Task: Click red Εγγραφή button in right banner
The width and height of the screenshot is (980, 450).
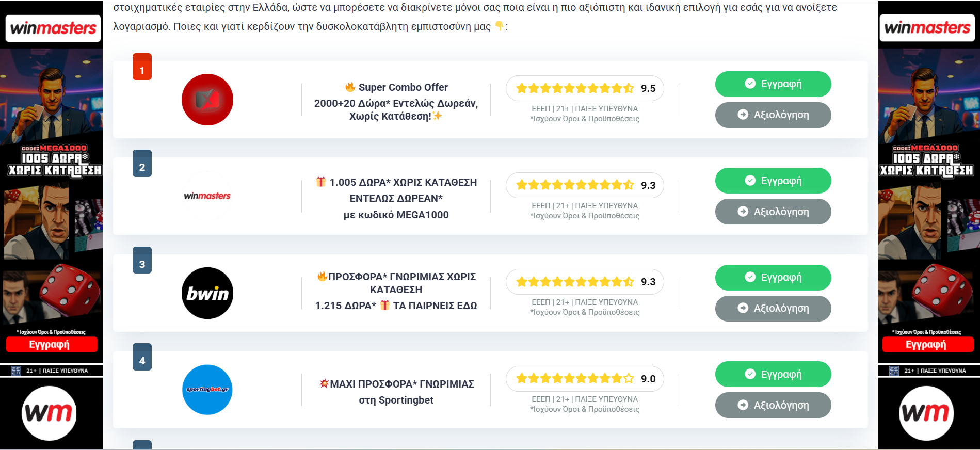Action: [927, 344]
